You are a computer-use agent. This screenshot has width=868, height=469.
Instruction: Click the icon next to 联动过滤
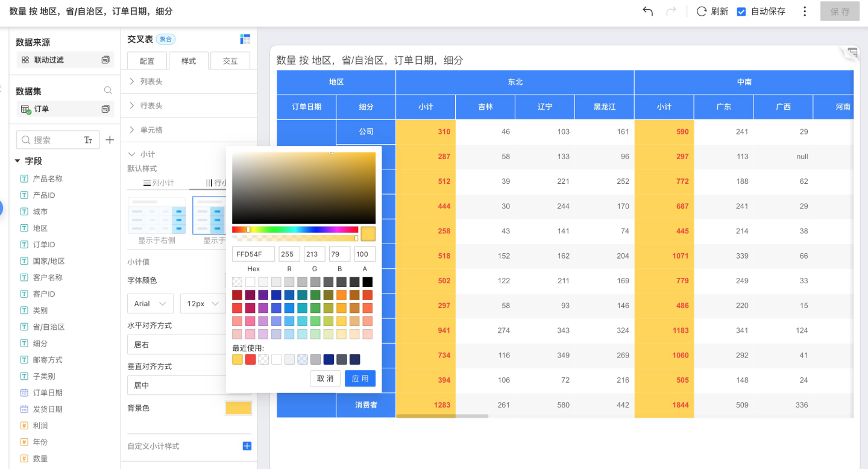(105, 60)
